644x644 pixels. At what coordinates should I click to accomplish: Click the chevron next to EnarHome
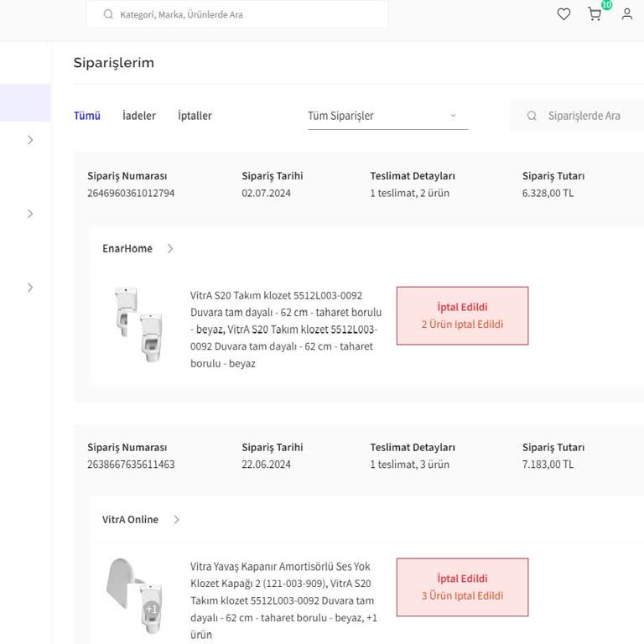(170, 248)
